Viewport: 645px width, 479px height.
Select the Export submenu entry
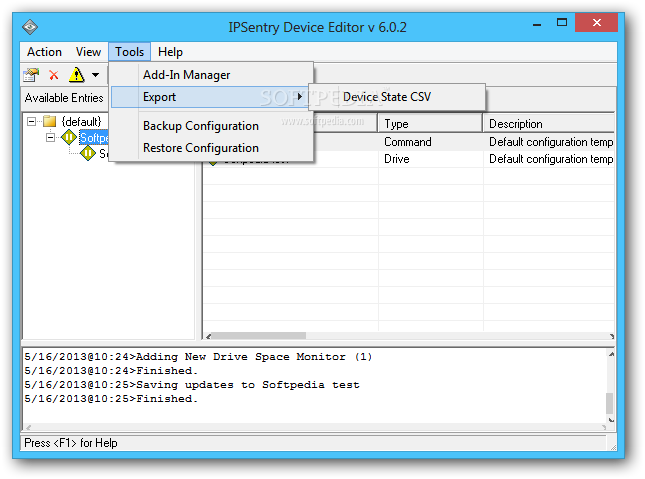coord(210,97)
